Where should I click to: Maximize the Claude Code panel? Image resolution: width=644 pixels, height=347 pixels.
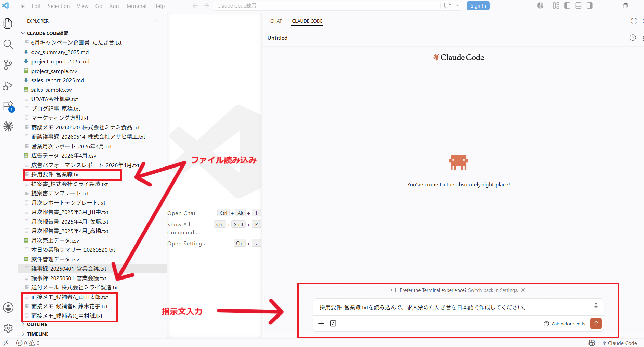(x=634, y=21)
